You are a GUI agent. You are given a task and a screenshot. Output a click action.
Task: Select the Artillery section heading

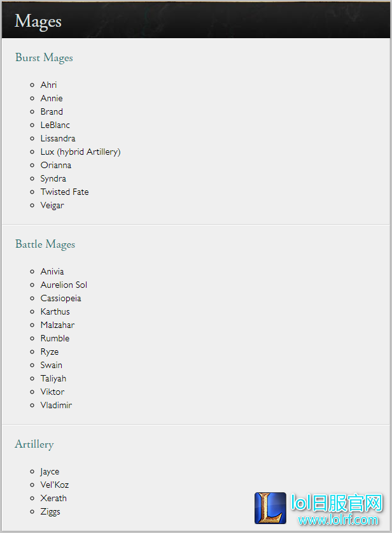(34, 444)
